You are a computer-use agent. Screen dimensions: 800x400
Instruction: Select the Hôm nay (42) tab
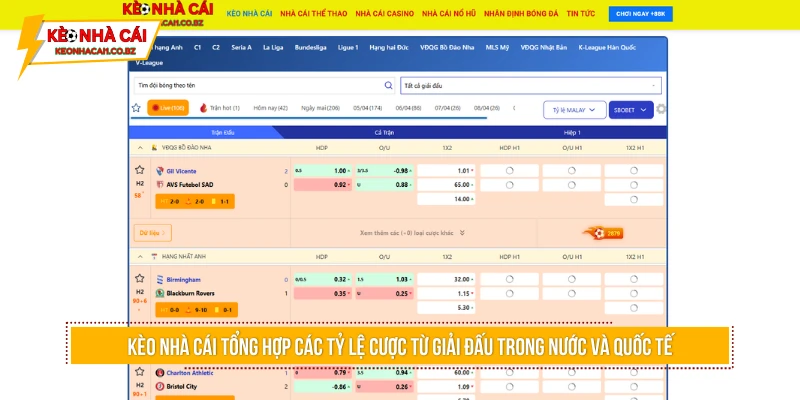(270, 108)
